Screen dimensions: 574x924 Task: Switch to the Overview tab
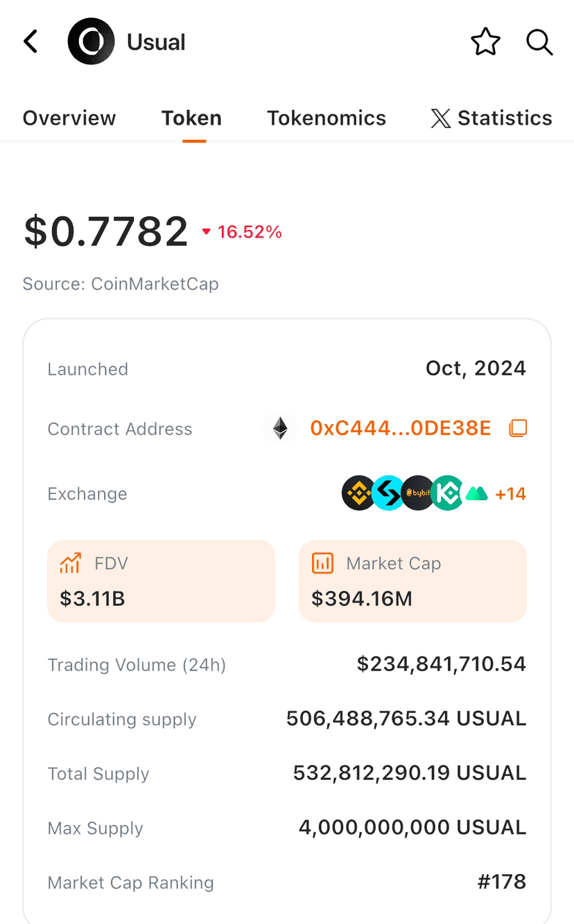69,118
